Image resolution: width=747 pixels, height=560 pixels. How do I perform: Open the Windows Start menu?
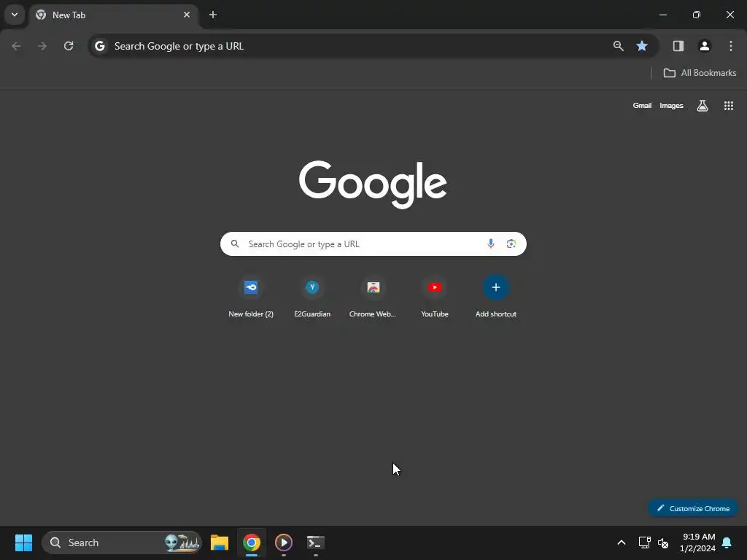tap(23, 542)
